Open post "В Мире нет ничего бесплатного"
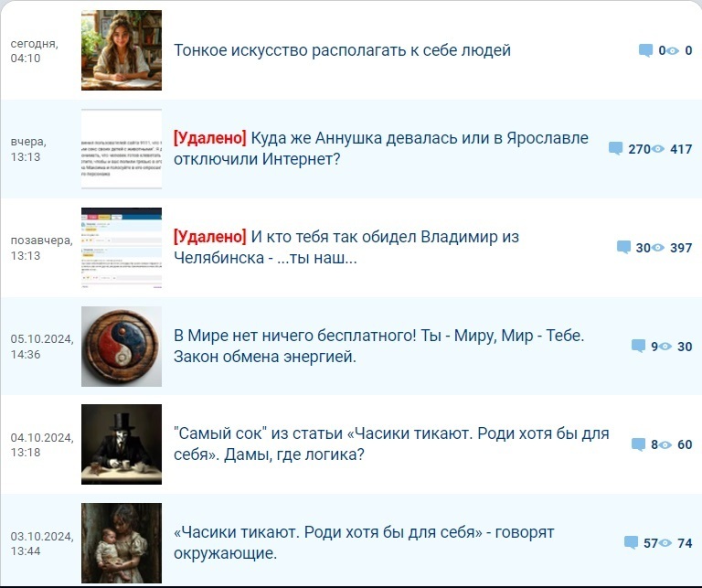This screenshot has height=588, width=702. click(x=378, y=346)
